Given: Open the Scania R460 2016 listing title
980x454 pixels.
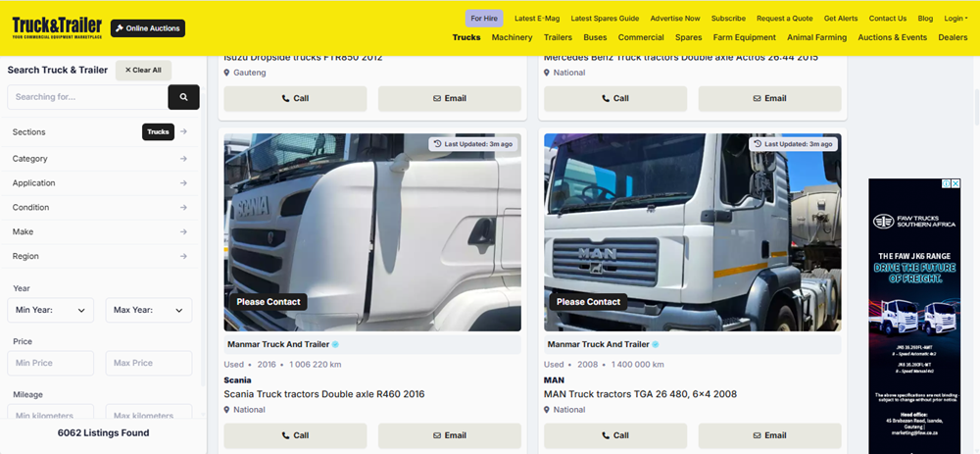Looking at the screenshot, I should tap(323, 394).
